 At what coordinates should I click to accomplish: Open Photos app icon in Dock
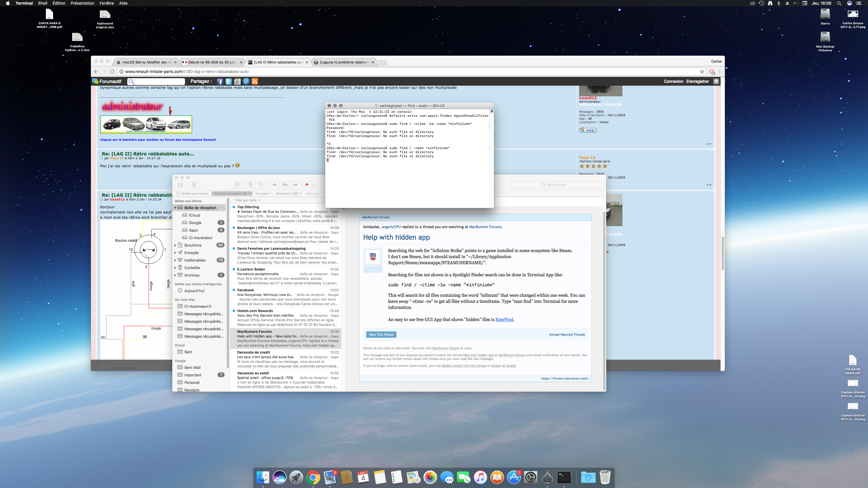pos(430,478)
